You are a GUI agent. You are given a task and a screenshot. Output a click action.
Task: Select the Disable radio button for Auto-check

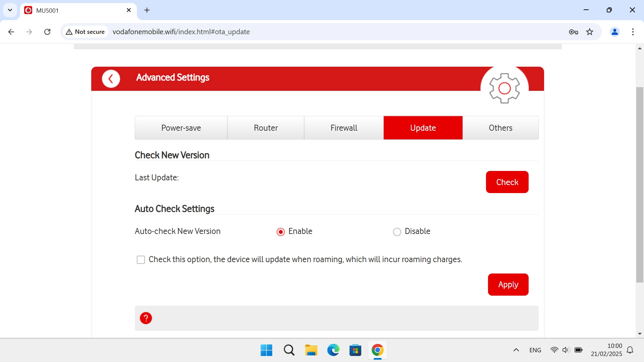(x=397, y=232)
